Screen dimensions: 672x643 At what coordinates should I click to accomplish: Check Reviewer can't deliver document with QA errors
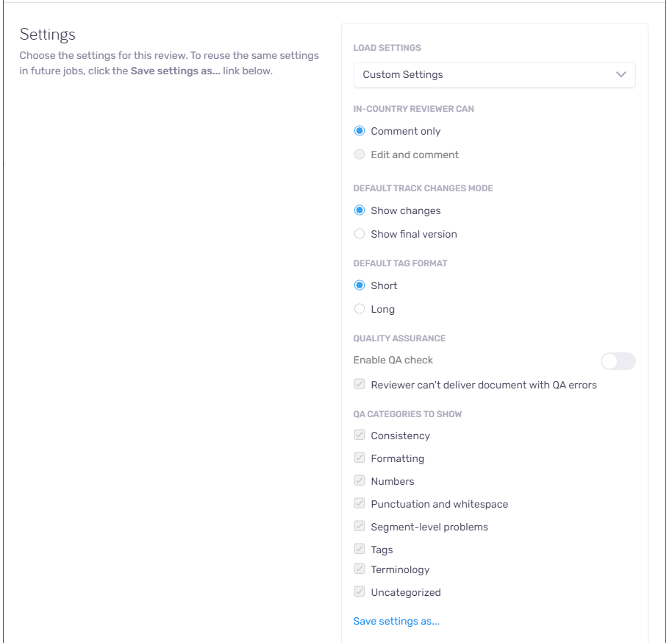[x=360, y=384]
